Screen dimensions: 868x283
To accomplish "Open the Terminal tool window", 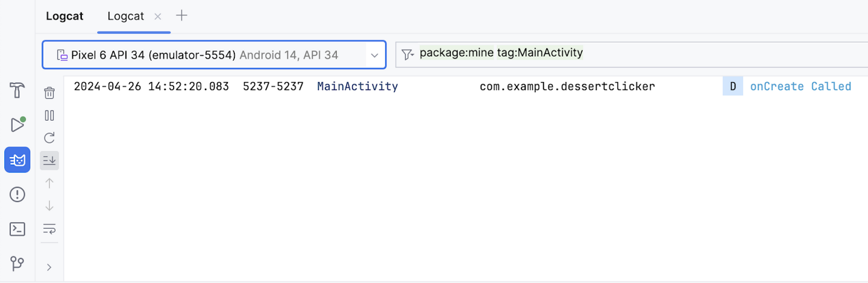I will click(17, 229).
